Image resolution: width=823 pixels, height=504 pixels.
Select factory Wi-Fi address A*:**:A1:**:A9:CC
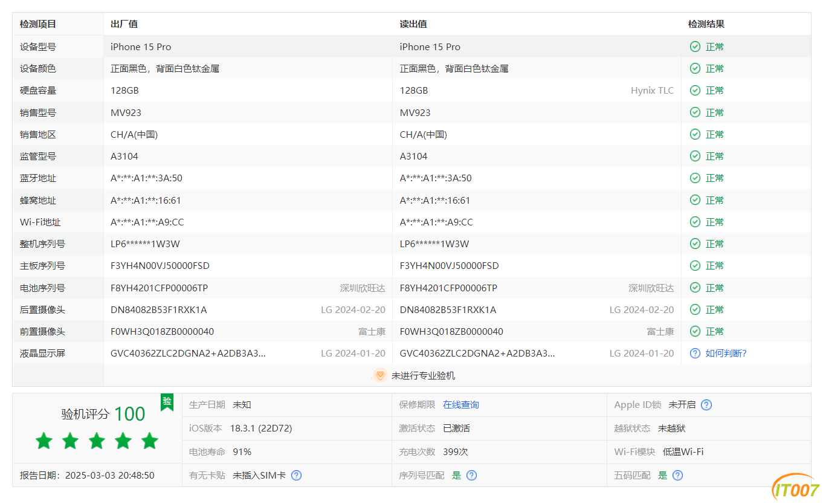[x=147, y=222]
